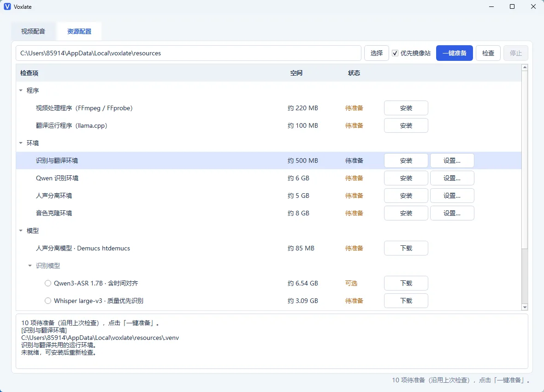Click the 约 500 MB size cell
The image size is (544, 392).
302,160
